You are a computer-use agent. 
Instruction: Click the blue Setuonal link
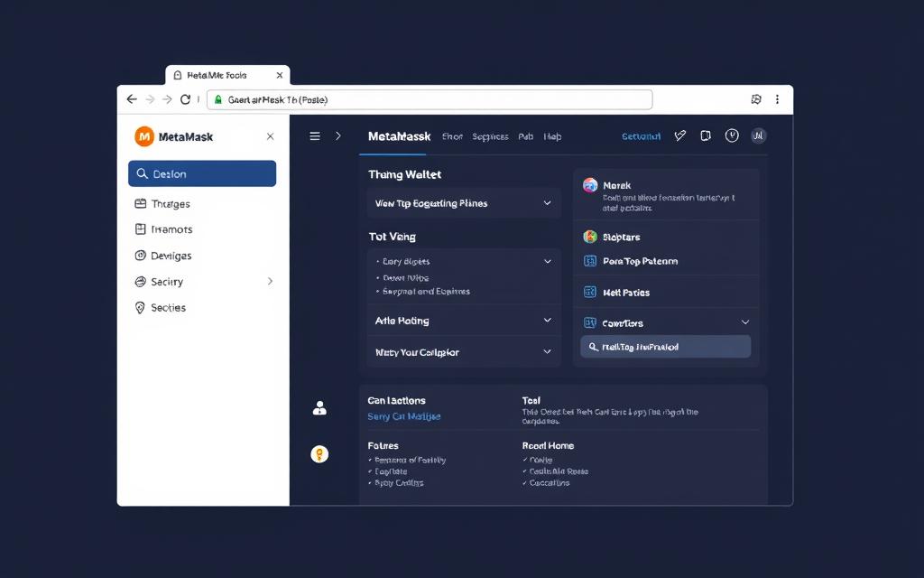pos(642,136)
